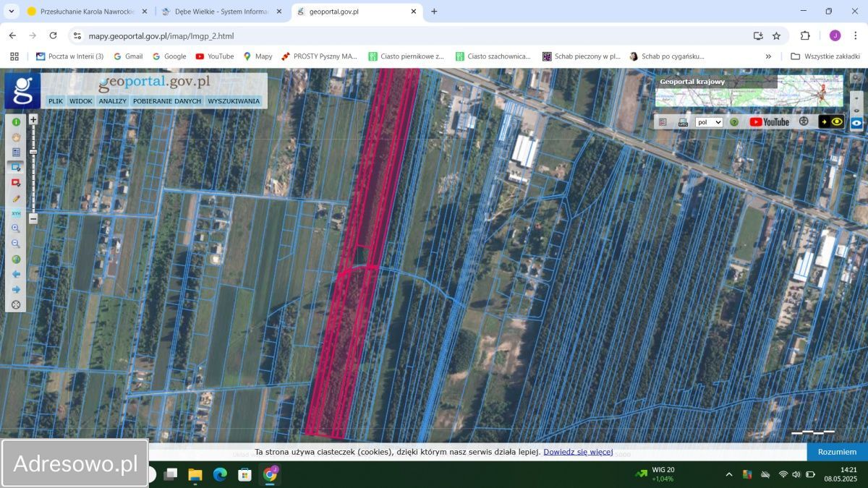Open the language dropdown showing pol
Image resolution: width=868 pixels, height=488 pixels.
pyautogui.click(x=709, y=122)
